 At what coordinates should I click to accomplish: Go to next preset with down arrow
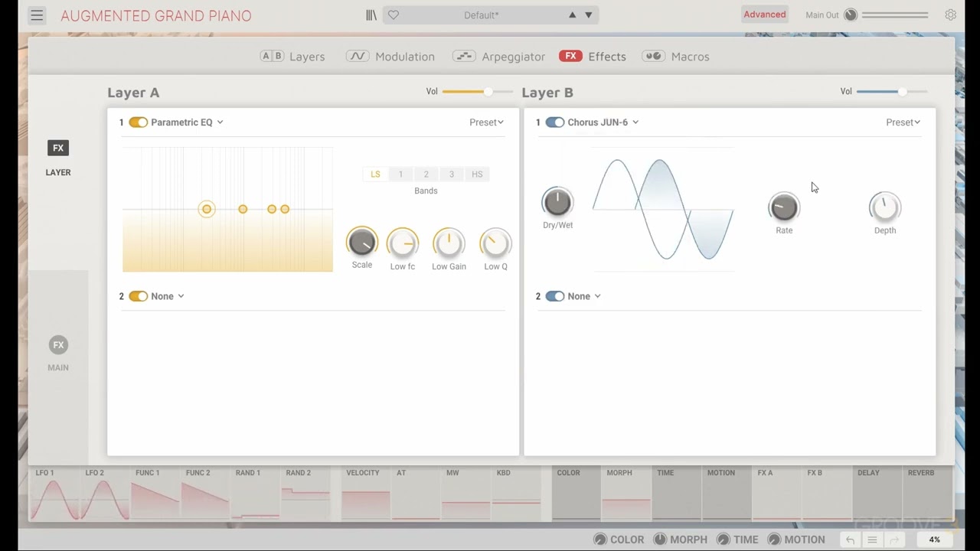[x=589, y=15]
